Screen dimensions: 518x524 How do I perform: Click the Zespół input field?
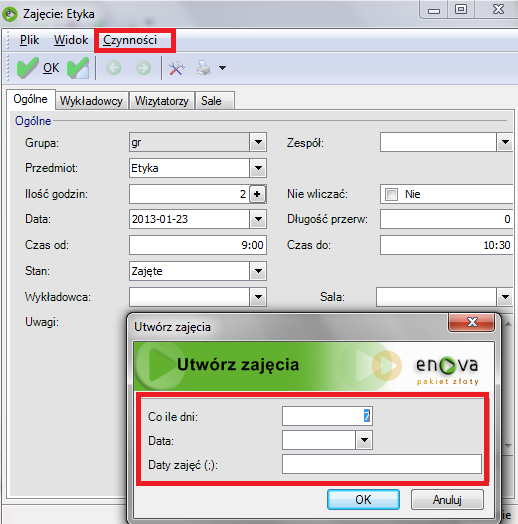[x=438, y=142]
